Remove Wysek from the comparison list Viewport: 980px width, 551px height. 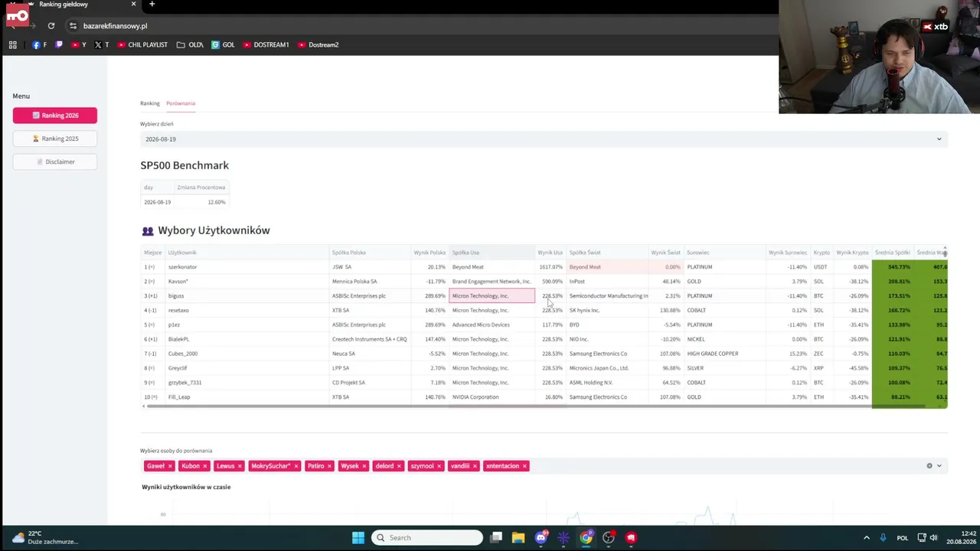coord(364,466)
